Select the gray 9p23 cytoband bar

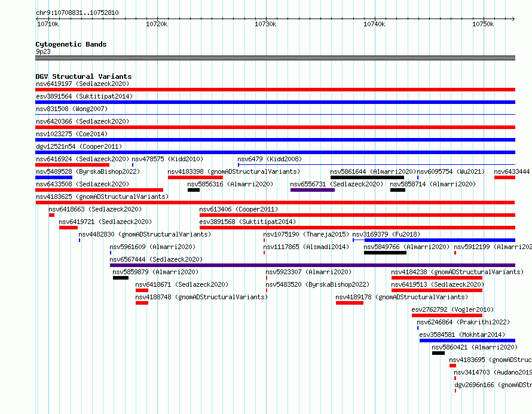coord(275,58)
